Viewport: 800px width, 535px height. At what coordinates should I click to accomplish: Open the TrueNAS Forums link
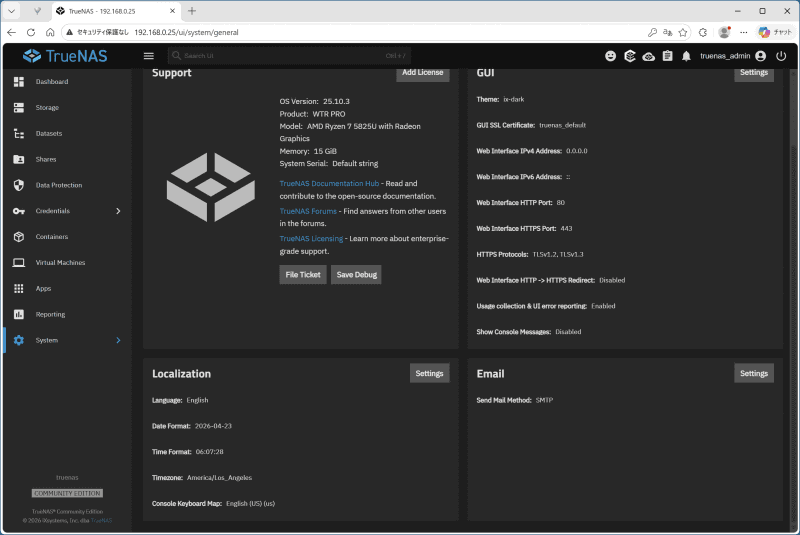(308, 211)
